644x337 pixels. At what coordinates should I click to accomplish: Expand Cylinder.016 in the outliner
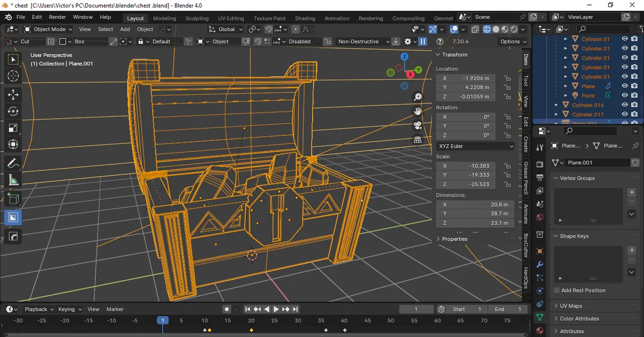click(x=556, y=105)
